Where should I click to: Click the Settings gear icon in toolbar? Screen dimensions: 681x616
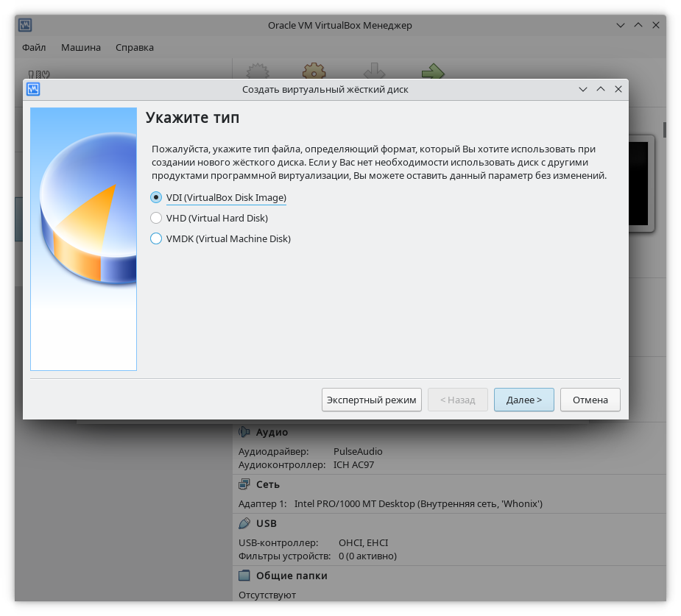pos(314,71)
